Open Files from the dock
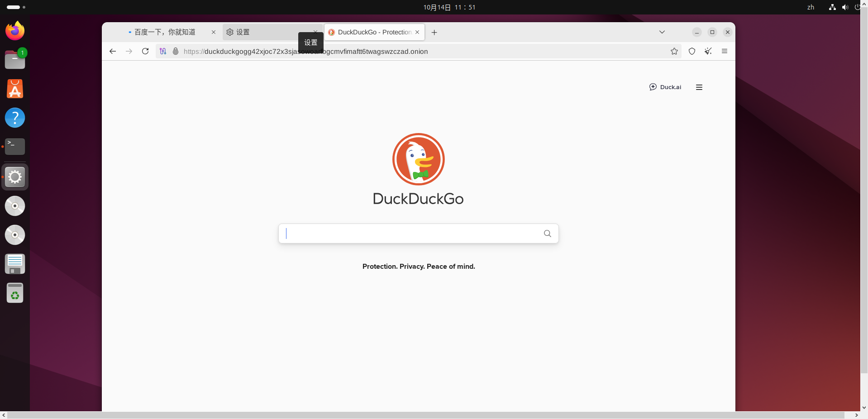This screenshot has height=419, width=868. tap(15, 60)
